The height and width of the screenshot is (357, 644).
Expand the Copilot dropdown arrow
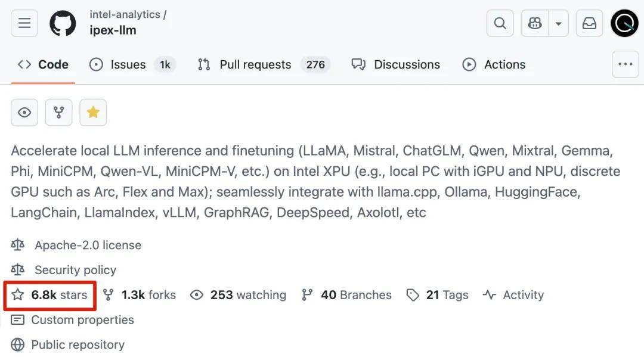tap(559, 23)
